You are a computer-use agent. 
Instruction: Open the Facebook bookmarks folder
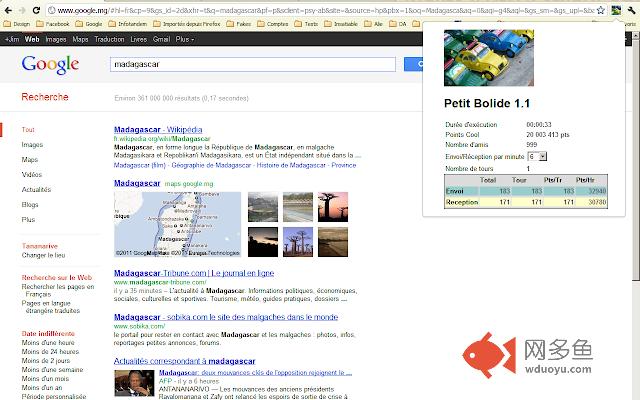click(x=53, y=24)
